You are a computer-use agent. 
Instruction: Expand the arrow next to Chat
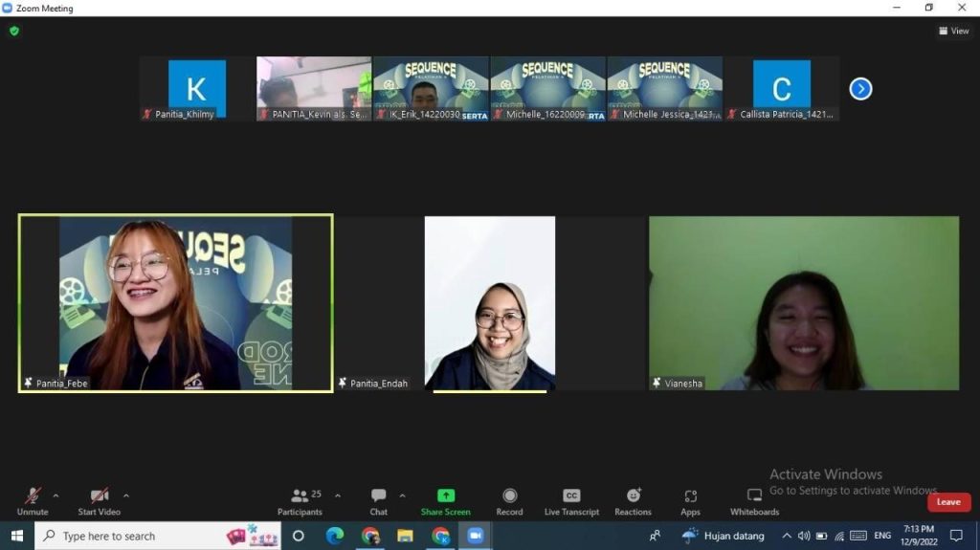tap(403, 495)
